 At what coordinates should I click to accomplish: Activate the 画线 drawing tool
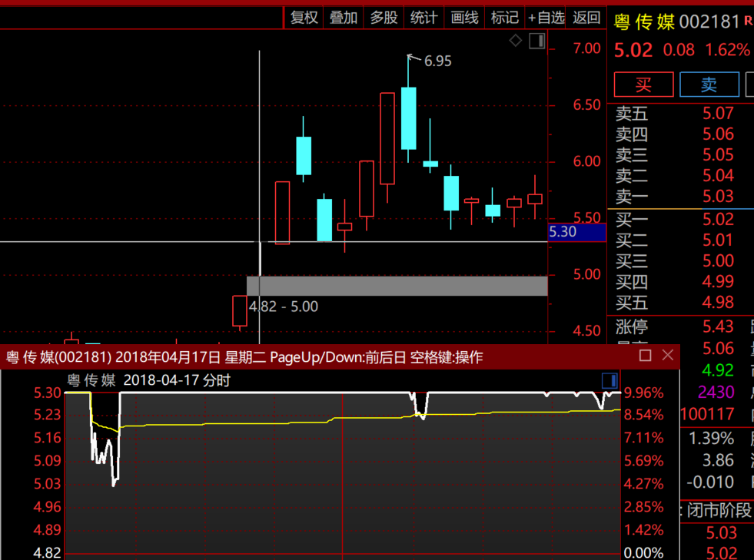pyautogui.click(x=464, y=17)
